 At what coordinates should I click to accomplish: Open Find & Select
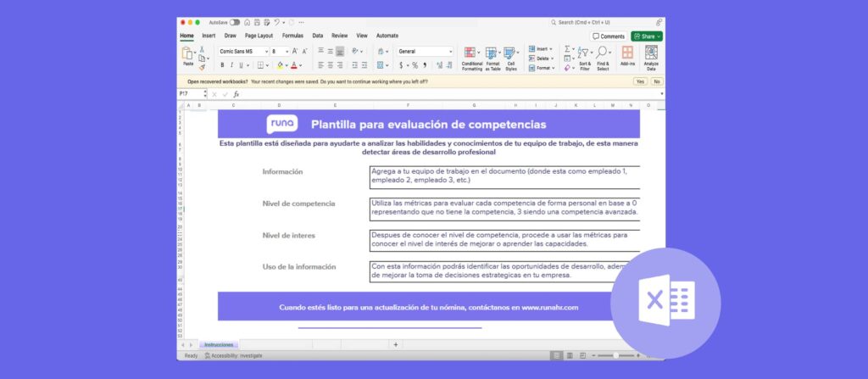(603, 59)
